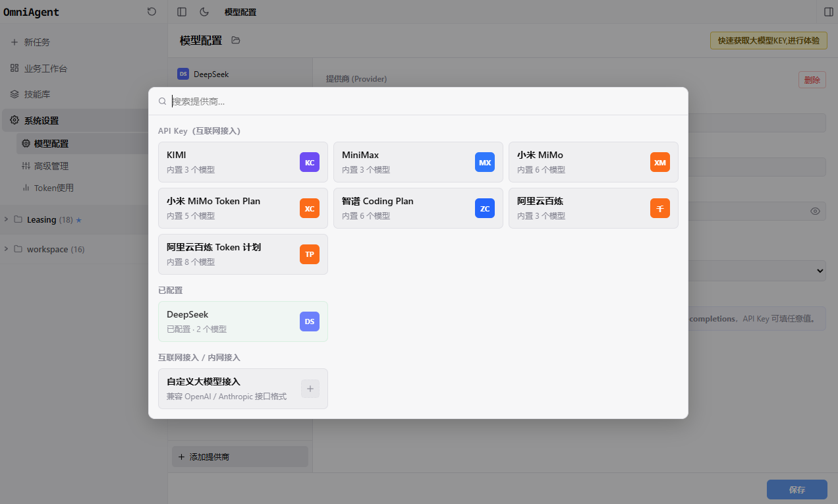Viewport: 838px width, 504px height.
Task: Click the grid icon for 业务工作台
Action: (x=14, y=68)
